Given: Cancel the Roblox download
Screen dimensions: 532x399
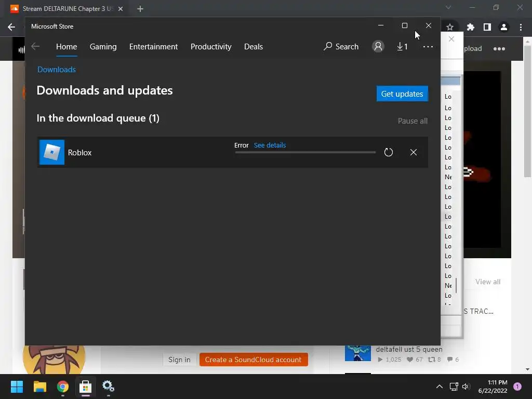Looking at the screenshot, I should click(x=413, y=152).
